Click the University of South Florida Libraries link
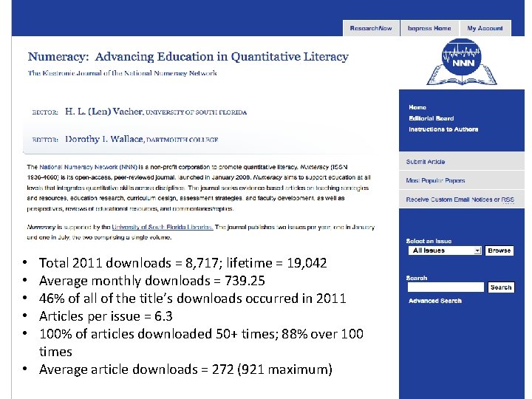This screenshot has height=399, width=532. tap(163, 227)
